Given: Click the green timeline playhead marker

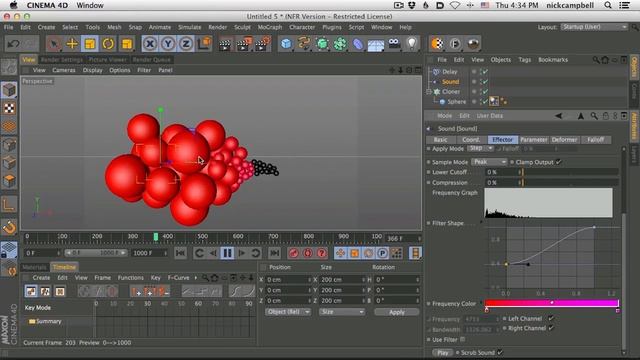Looking at the screenshot, I should pos(156,237).
